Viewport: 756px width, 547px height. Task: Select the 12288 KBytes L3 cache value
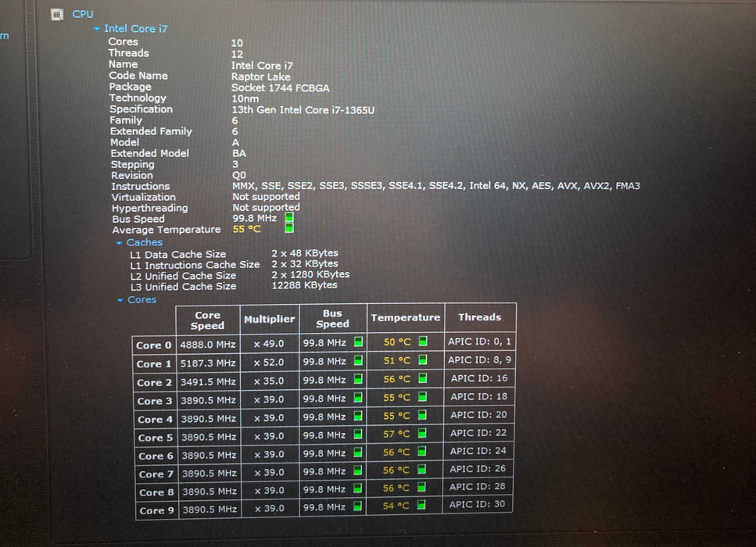pos(304,285)
